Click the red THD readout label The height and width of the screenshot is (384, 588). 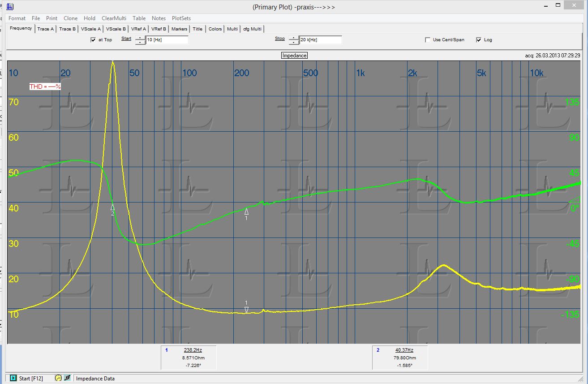pos(45,86)
